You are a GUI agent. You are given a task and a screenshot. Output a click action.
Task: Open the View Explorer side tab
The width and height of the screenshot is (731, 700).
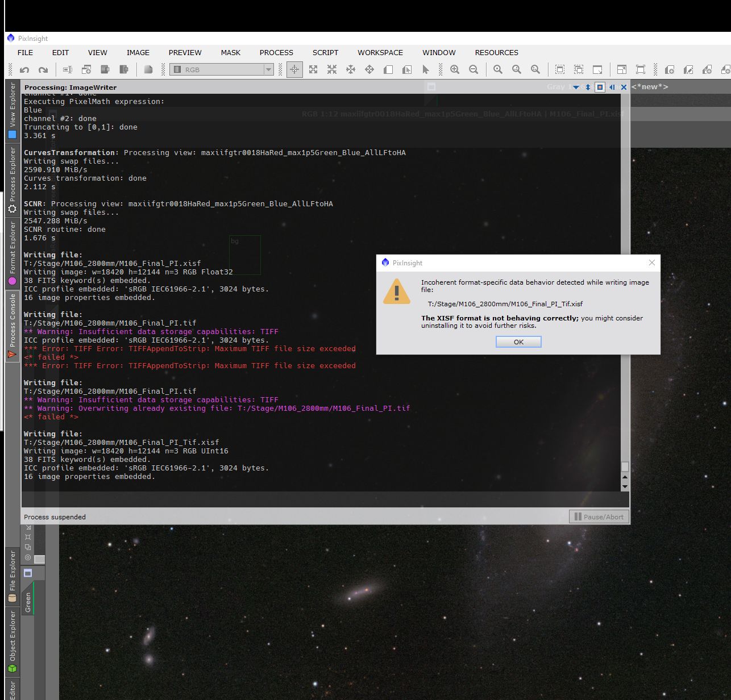(12, 110)
